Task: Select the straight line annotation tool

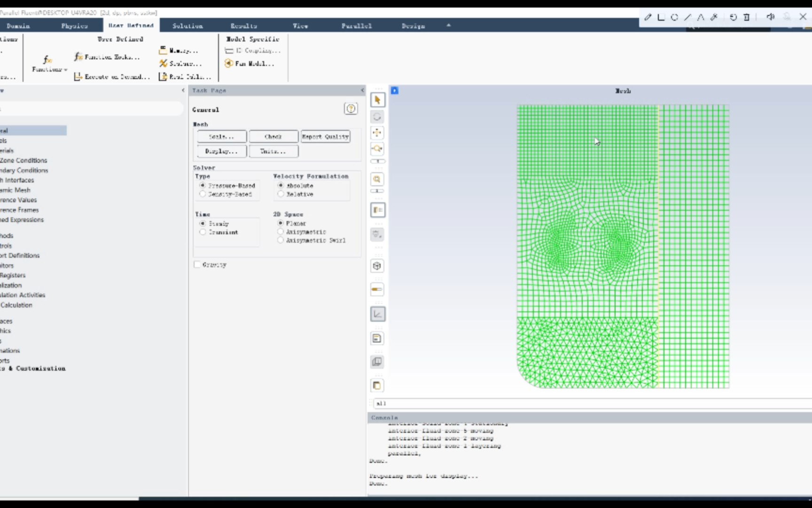Action: [687, 17]
